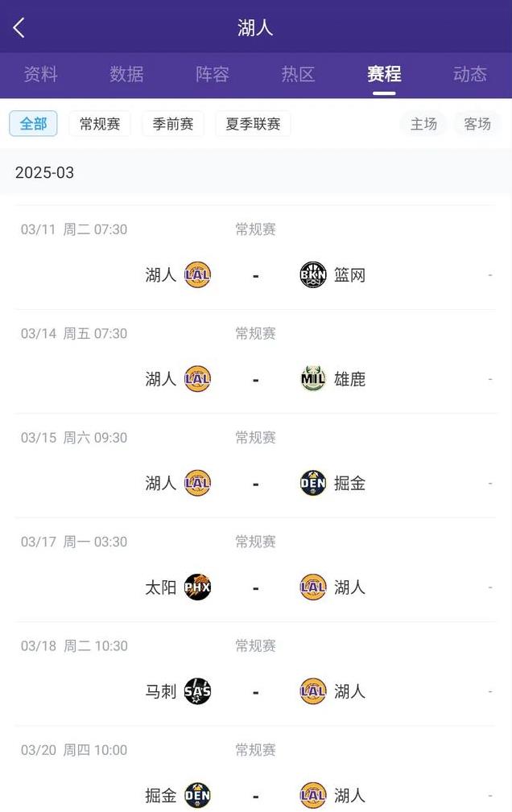512x812 pixels.
Task: Open the 03/14 Lakers vs 雄鹿 game
Action: [255, 362]
